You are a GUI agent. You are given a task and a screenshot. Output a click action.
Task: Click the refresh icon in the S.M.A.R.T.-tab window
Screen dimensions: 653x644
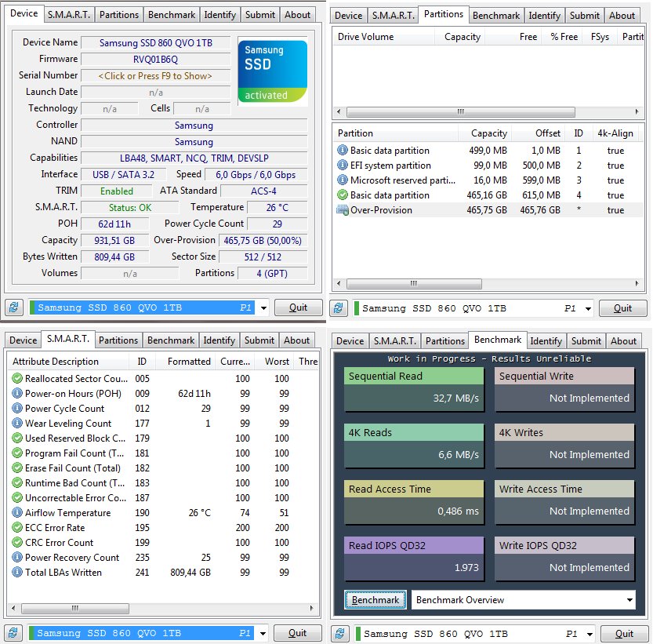[x=13, y=633]
